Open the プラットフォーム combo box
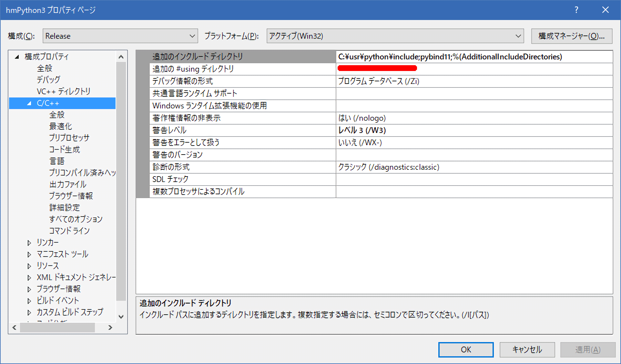The image size is (621, 364). (x=395, y=36)
